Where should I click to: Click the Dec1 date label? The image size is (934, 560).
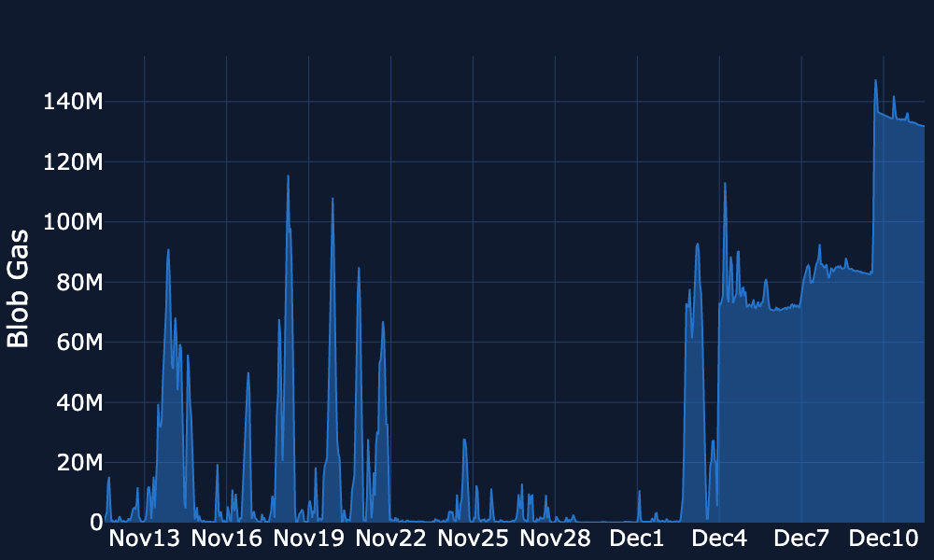coord(637,539)
